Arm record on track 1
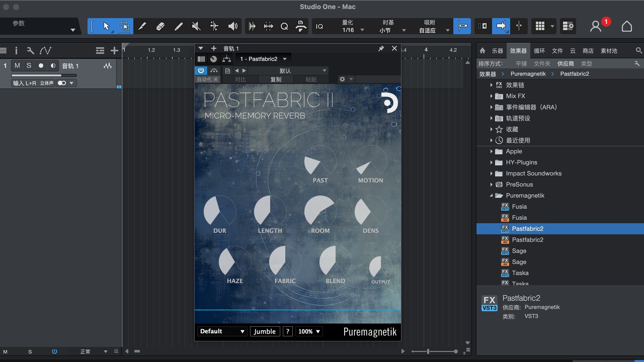This screenshot has width=644, height=362. pyautogui.click(x=41, y=66)
